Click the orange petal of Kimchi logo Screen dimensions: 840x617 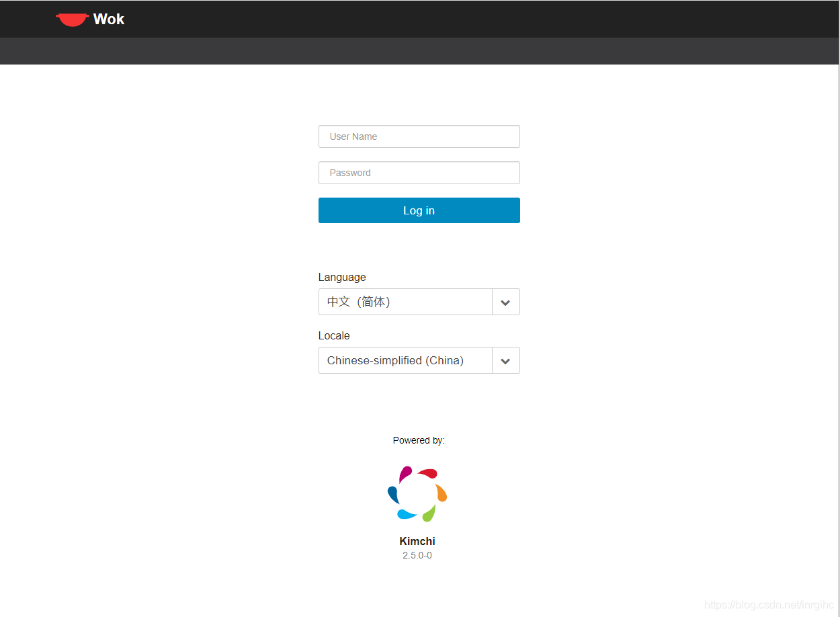click(x=441, y=493)
